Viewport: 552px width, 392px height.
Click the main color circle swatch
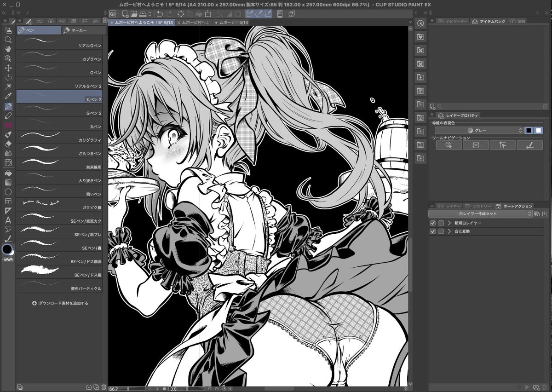[x=7, y=249]
